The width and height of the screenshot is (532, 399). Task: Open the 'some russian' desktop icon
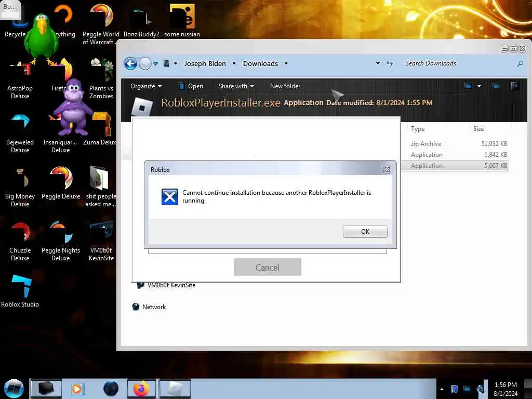pyautogui.click(x=182, y=21)
